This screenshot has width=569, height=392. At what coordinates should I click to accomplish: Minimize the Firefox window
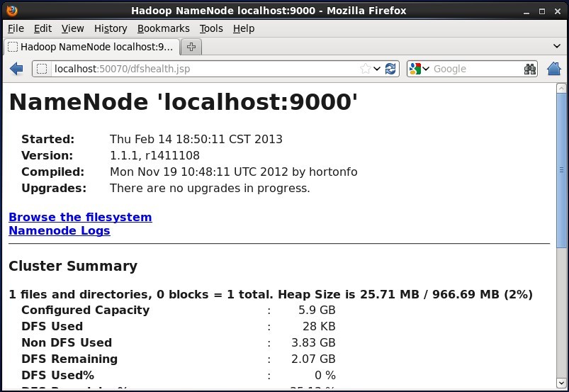526,11
